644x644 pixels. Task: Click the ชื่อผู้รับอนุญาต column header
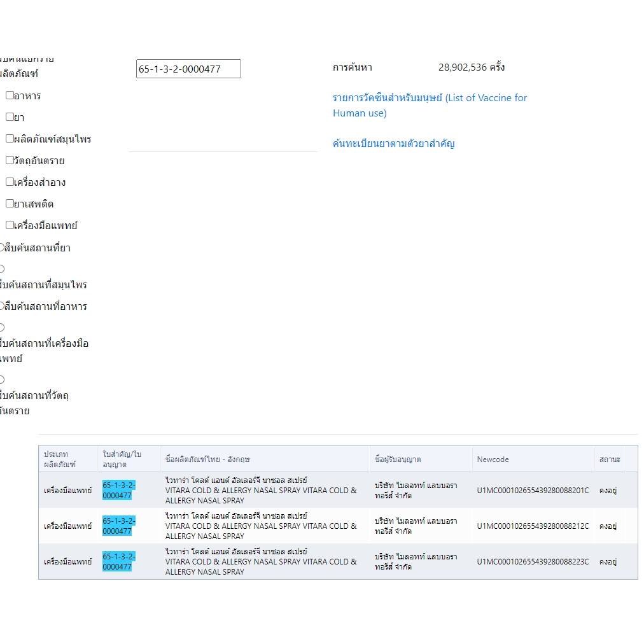coord(398,459)
